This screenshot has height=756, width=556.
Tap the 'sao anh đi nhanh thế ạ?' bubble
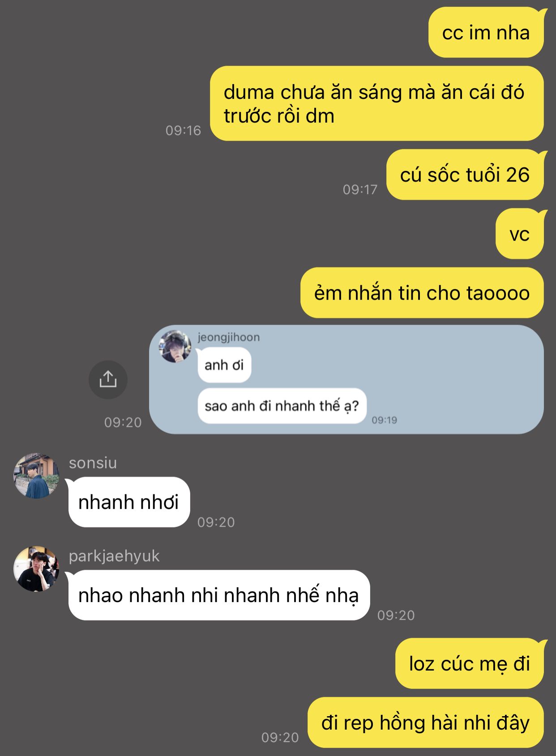282,406
